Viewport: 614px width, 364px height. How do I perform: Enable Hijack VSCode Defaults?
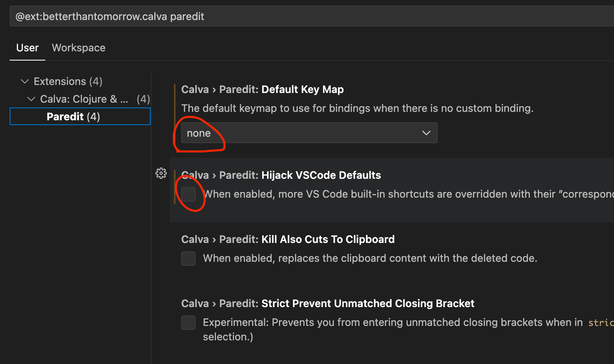[x=188, y=194]
